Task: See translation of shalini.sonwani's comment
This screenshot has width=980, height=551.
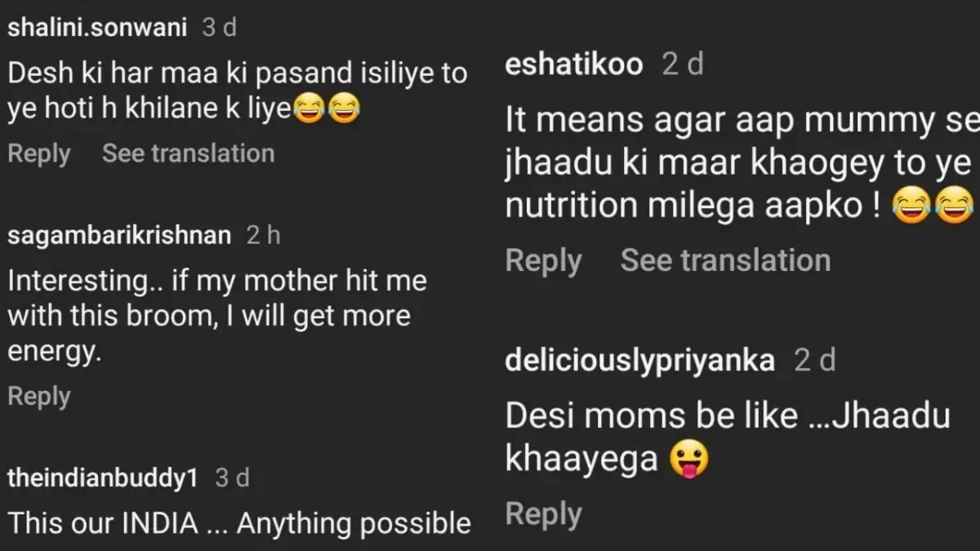Action: point(188,153)
